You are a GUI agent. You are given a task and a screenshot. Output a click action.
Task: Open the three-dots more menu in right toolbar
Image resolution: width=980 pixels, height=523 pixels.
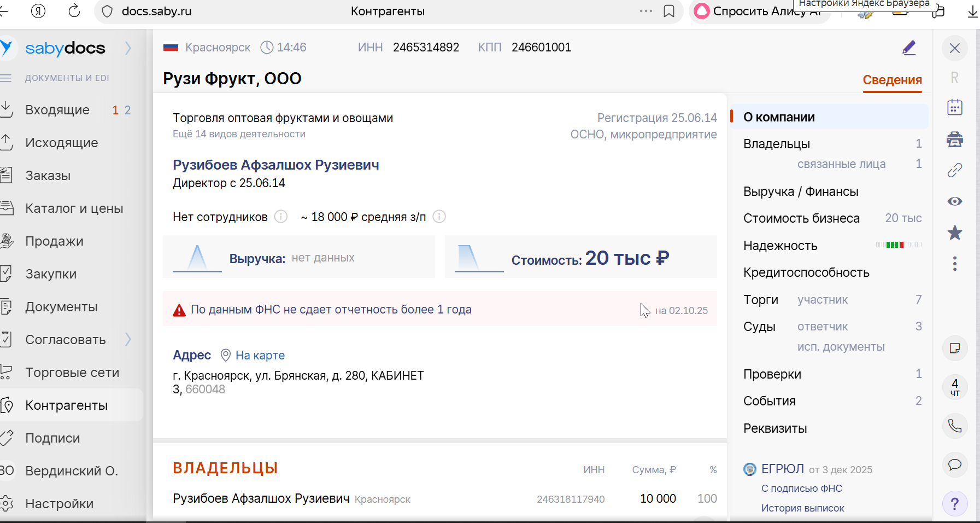pos(955,264)
